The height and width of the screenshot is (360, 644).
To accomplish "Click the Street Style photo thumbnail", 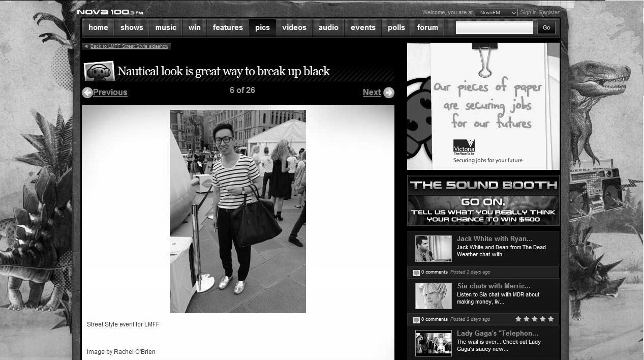I will point(237,211).
